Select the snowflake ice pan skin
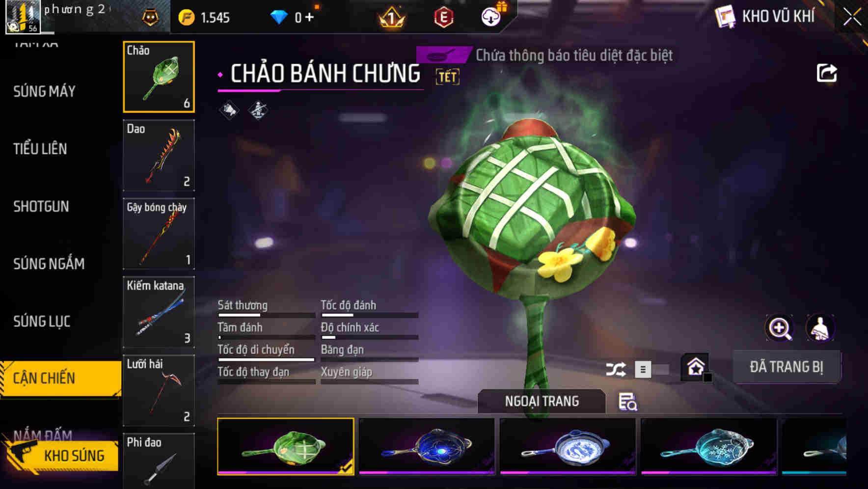The image size is (868, 489). tap(709, 447)
